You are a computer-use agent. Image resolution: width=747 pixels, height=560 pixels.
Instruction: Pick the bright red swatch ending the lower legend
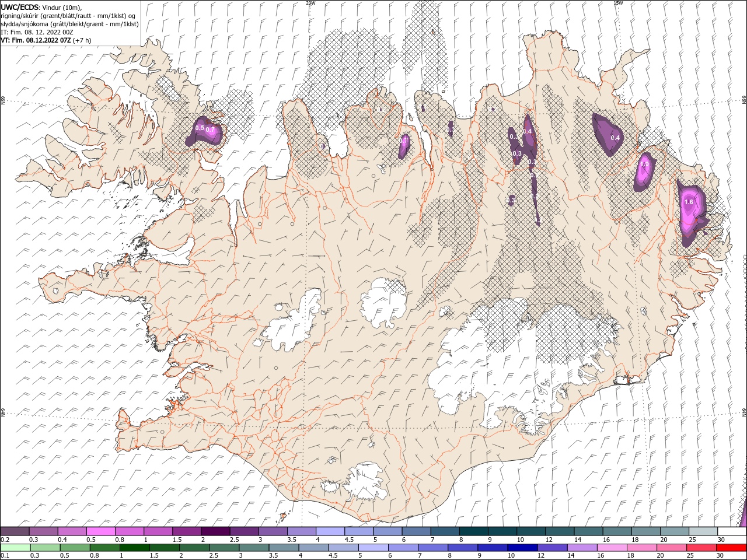(731, 548)
